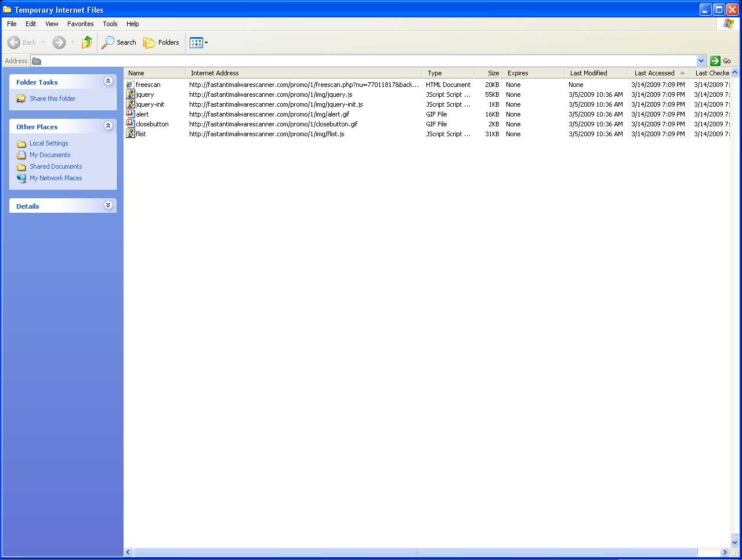Click the flist script file icon
This screenshot has height=560, width=742.
click(131, 134)
